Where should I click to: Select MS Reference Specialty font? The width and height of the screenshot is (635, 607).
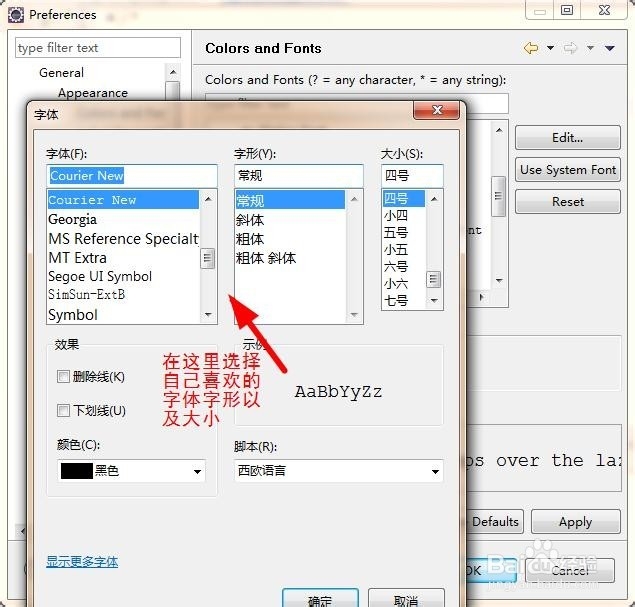[x=123, y=239]
